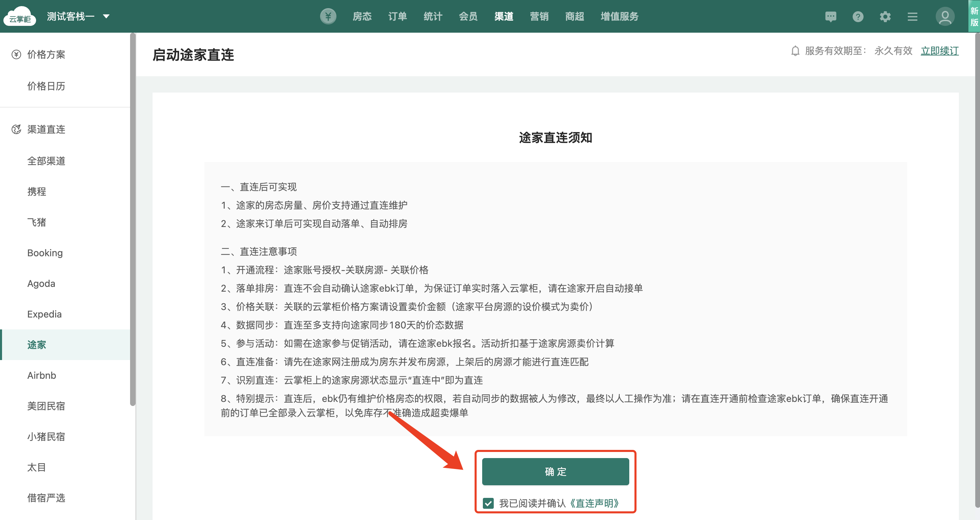Viewport: 980px width, 520px height.
Task: Select Airbnb in the channel sidebar
Action: (x=42, y=375)
